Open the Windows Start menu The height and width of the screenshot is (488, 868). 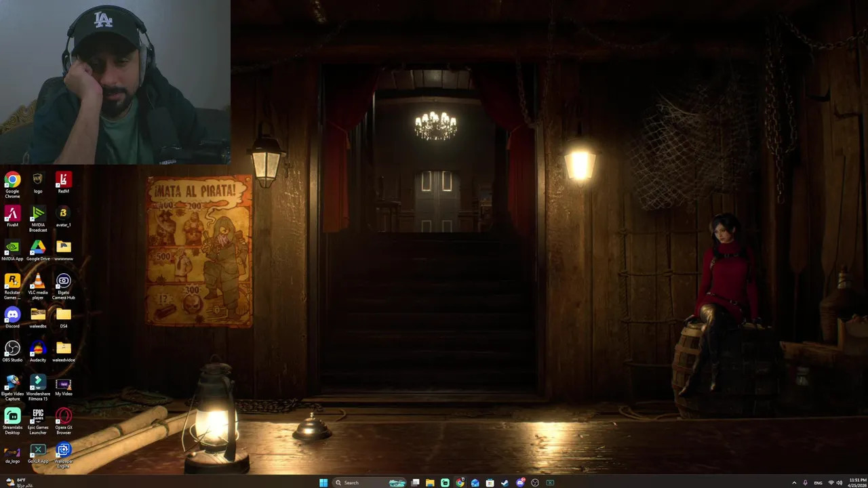click(x=323, y=483)
